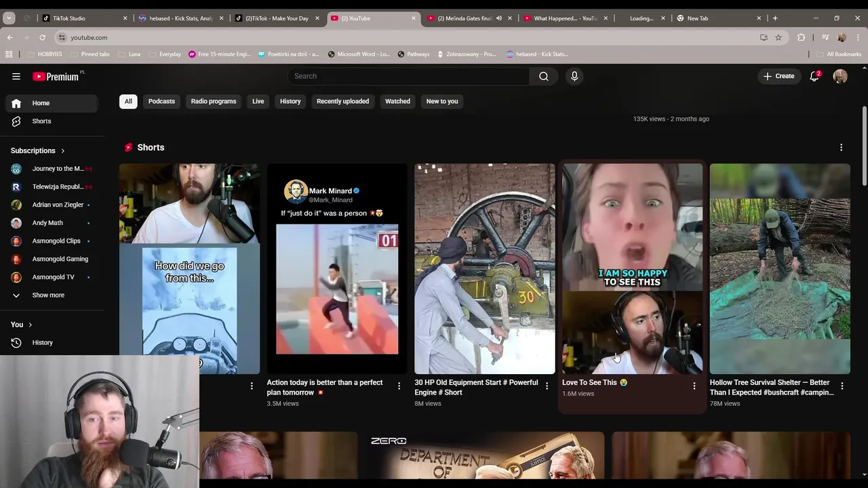Open the 'Love To See This' short title
This screenshot has width=868, height=488.
(x=595, y=382)
